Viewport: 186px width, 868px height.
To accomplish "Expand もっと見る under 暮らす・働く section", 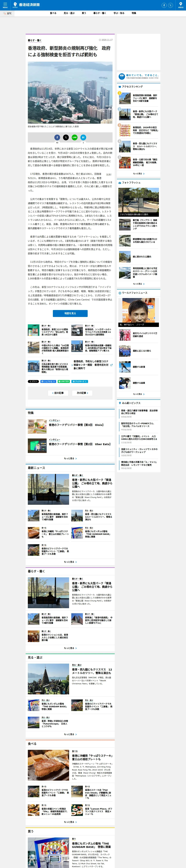I will coord(70,648).
